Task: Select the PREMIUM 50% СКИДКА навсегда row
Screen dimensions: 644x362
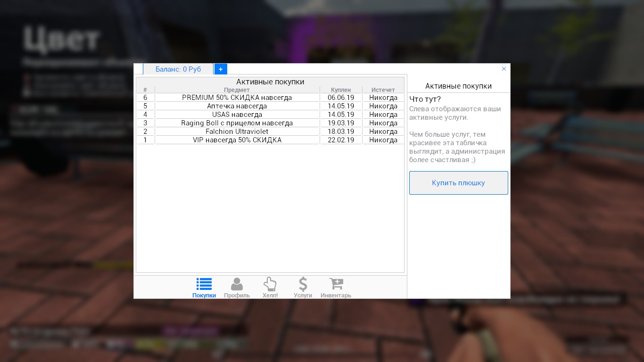Action: tap(237, 98)
